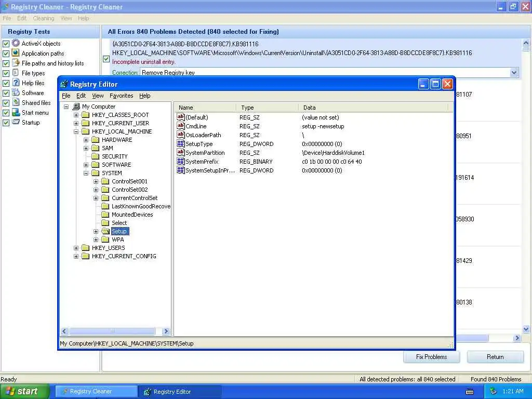Open Registry Cleaner Cleaning menu
Screen dimensions: 532x399
click(x=44, y=18)
